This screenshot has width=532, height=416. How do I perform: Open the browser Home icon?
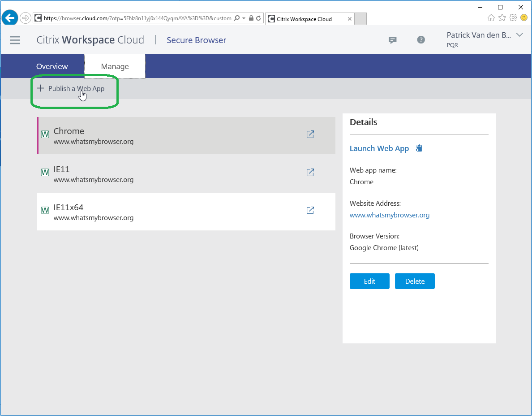click(x=491, y=17)
